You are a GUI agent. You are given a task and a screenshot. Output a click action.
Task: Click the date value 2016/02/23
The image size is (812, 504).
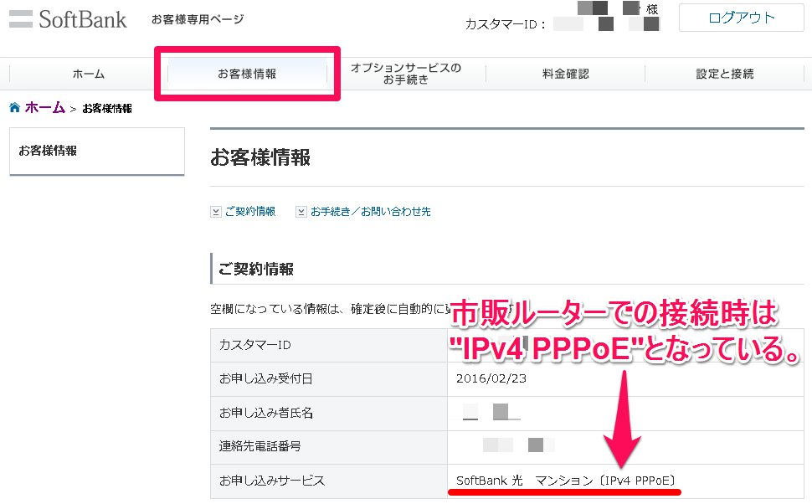click(x=491, y=378)
